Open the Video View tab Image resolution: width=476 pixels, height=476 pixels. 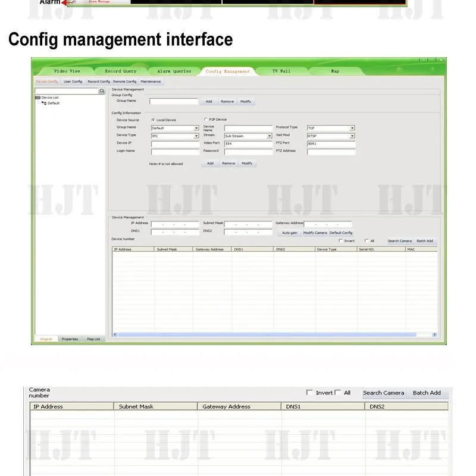[67, 71]
